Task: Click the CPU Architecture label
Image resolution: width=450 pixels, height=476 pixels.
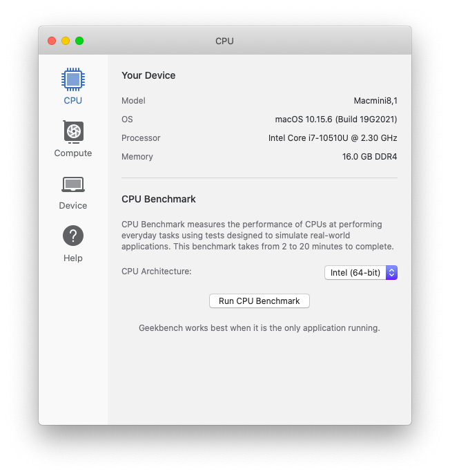Action: 157,272
